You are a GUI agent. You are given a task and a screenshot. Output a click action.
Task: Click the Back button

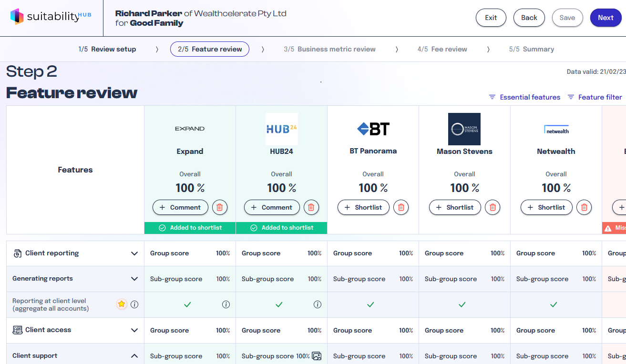tap(529, 18)
